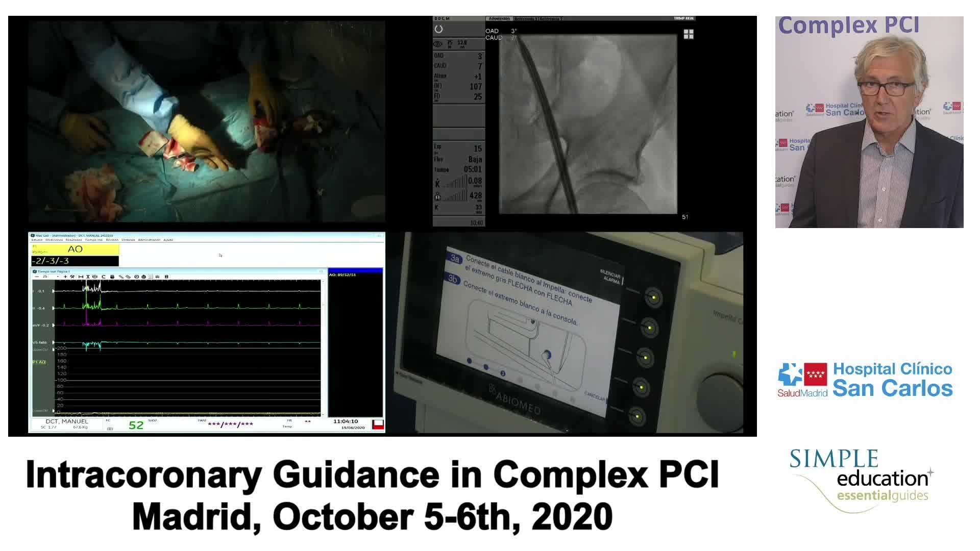This screenshot has width=980, height=551.
Task: Click the minus icon in waveform toolbar
Action: [x=37, y=277]
